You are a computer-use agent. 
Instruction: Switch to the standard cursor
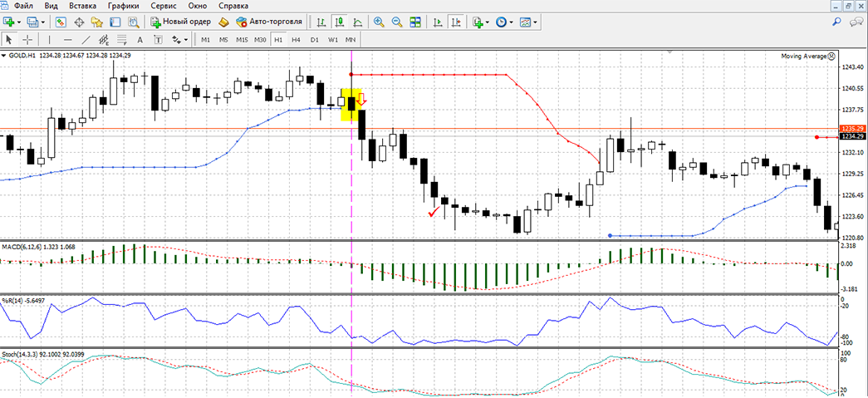point(9,40)
